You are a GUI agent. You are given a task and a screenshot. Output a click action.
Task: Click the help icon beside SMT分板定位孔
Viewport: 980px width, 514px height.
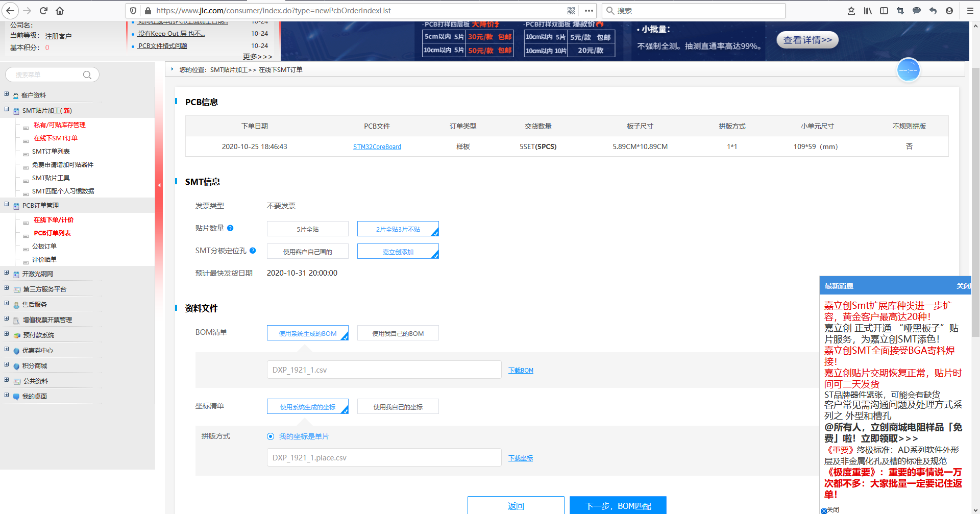252,251
